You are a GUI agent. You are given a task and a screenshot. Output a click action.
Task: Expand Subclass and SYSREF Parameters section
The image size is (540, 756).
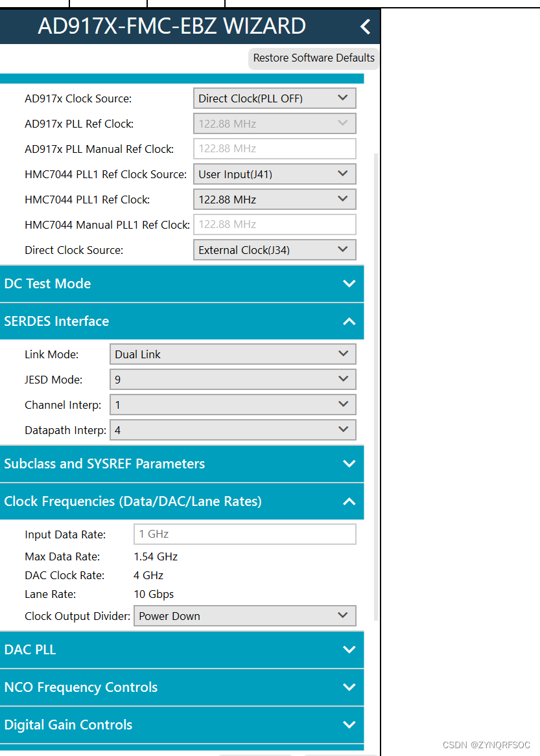(182, 464)
